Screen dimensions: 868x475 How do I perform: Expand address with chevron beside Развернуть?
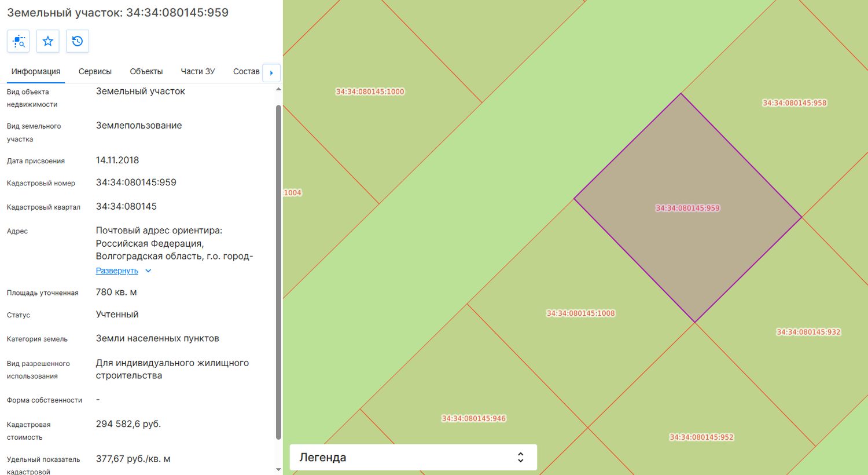click(148, 271)
